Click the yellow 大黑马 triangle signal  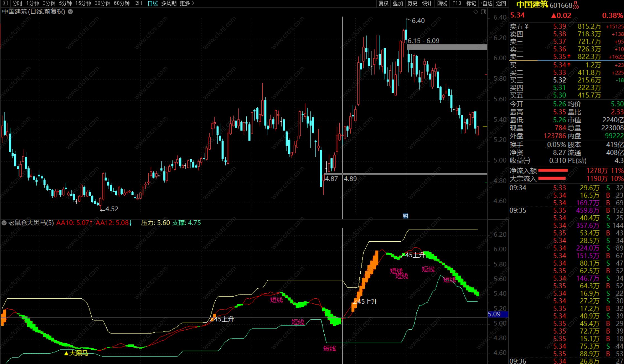[x=66, y=353]
